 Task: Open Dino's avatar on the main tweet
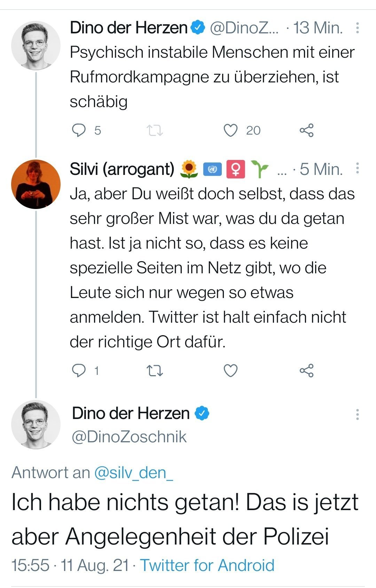pyautogui.click(x=36, y=424)
